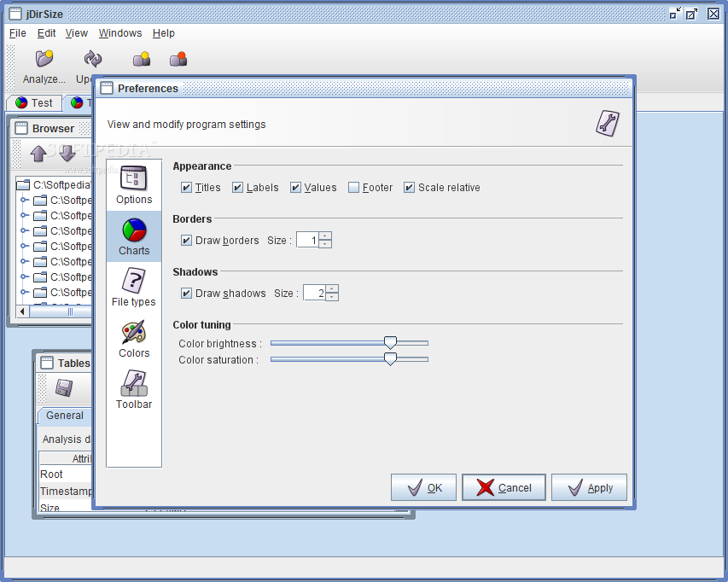Click the Analyze folder icon in toolbar
Screen dimensions: 728x582
pos(44,59)
